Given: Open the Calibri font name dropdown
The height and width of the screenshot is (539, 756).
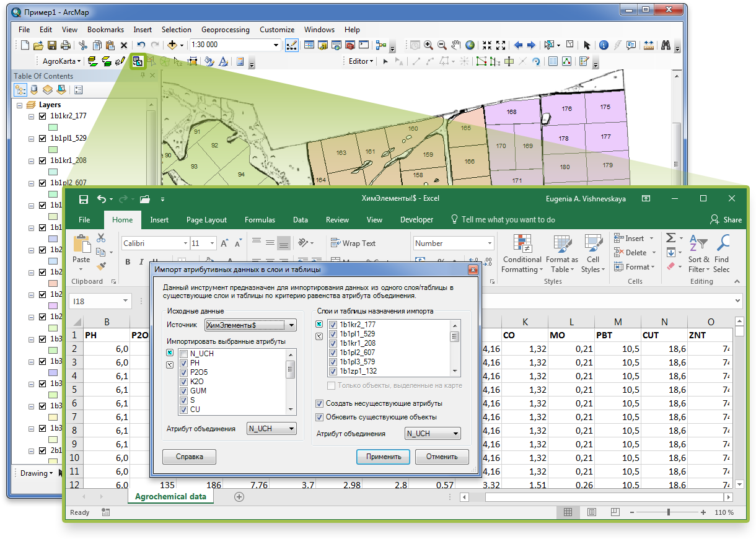Looking at the screenshot, I should [185, 243].
